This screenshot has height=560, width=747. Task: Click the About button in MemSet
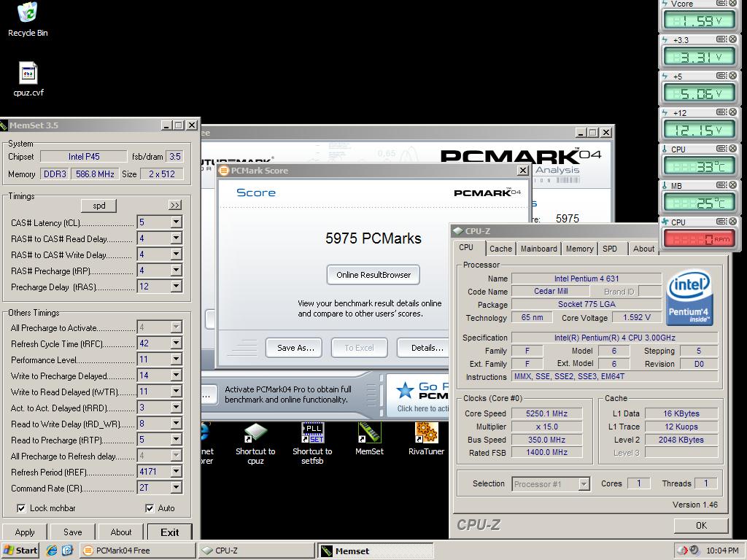tap(121, 532)
